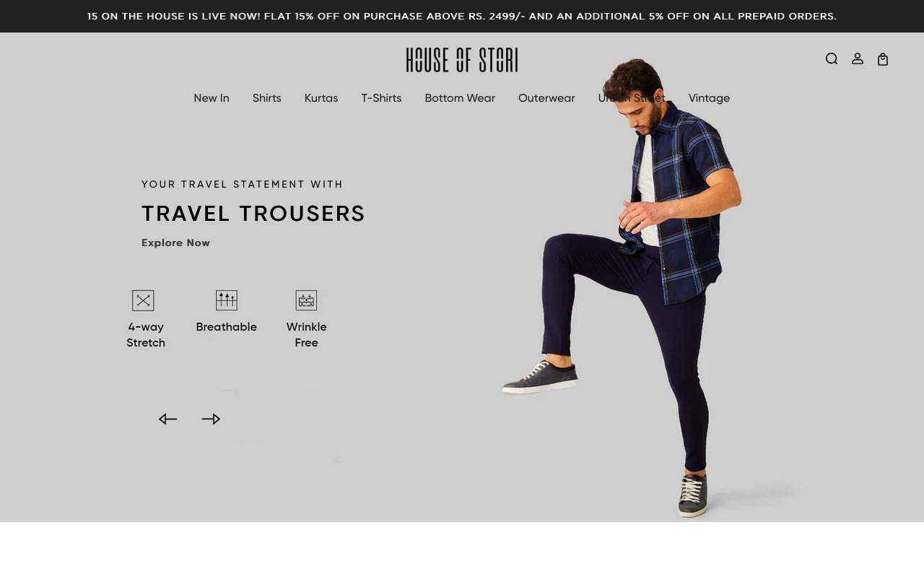Open the New In menu
This screenshot has width=924, height=563.
point(212,98)
